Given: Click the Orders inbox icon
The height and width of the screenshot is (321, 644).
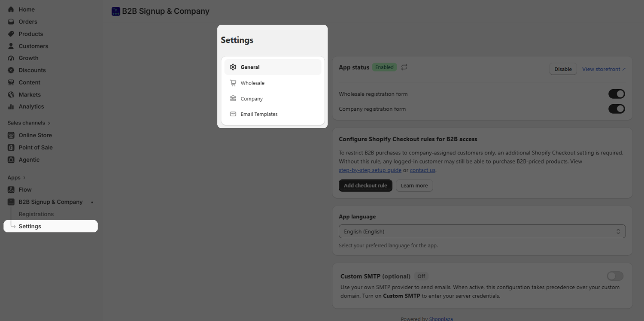Looking at the screenshot, I should click(11, 21).
